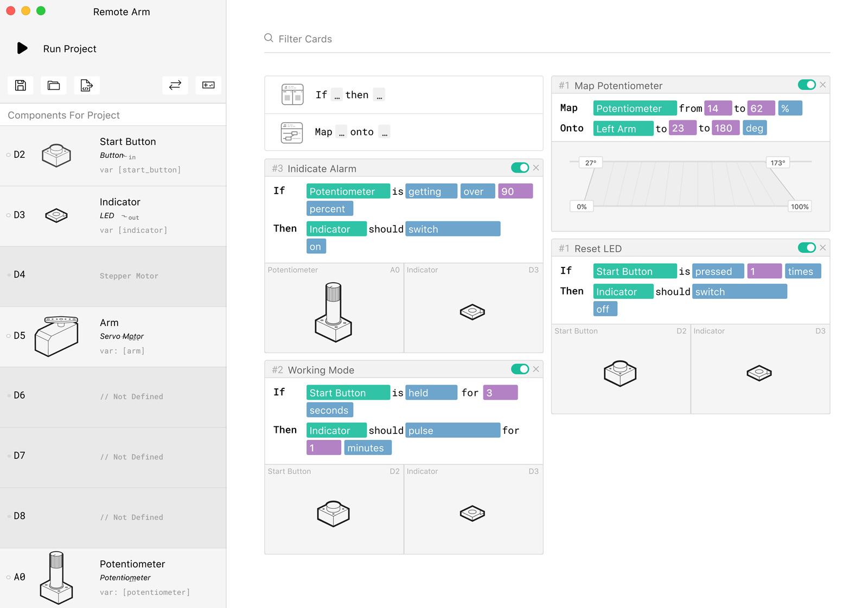This screenshot has width=868, height=608.
Task: Switch off the Working Mode card toggle
Action: point(521,369)
